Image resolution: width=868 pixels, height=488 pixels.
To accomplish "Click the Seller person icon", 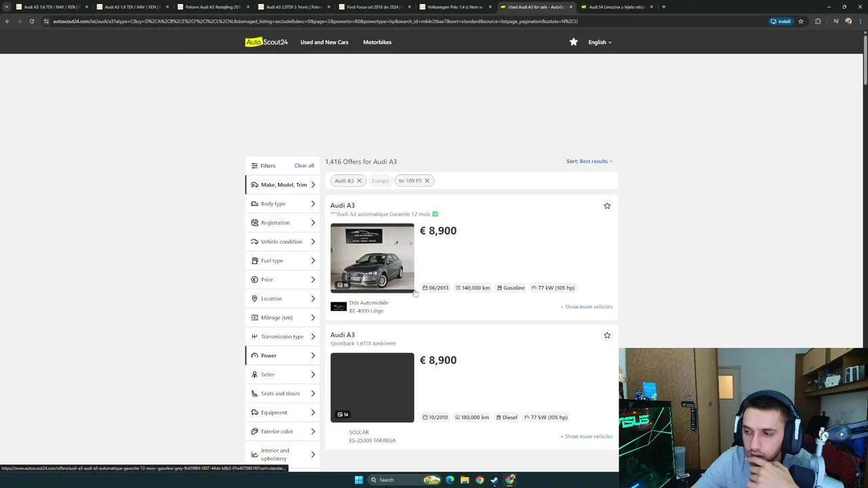I will [254, 374].
